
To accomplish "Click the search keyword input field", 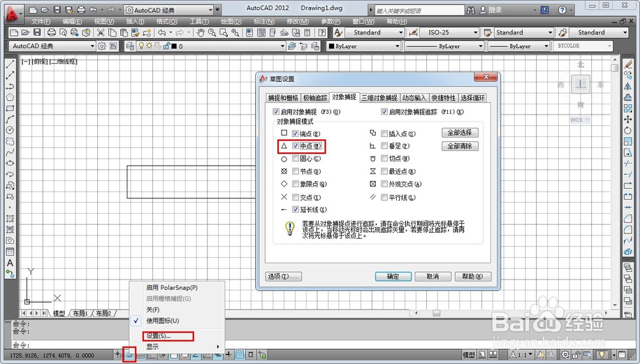I will click(x=419, y=10).
